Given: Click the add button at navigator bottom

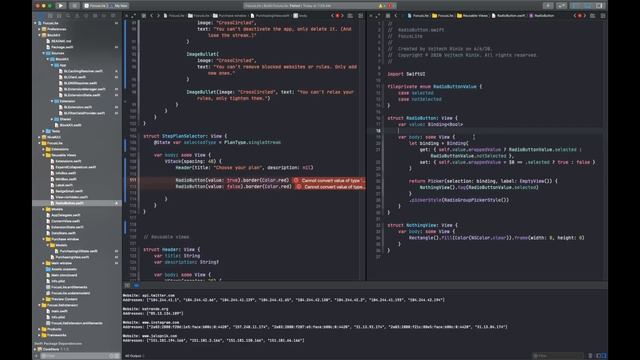Looking at the screenshot, I should (36, 356).
